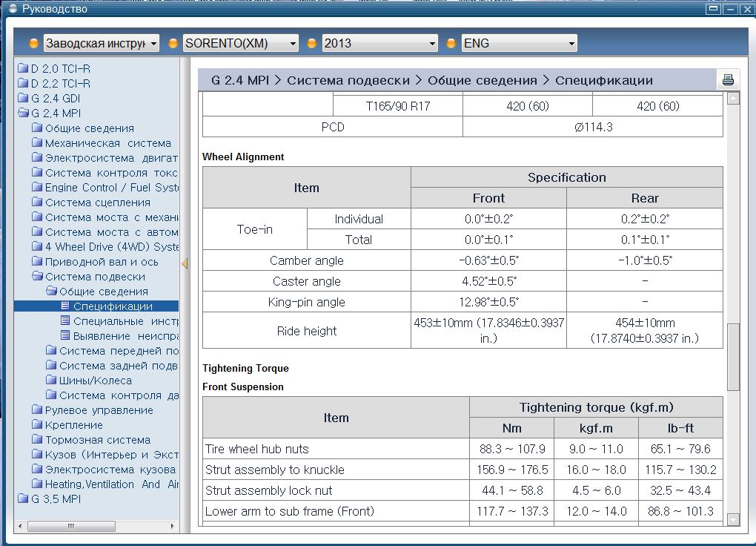Open Шины/Колеса section in tree
The image size is (756, 546).
click(95, 381)
